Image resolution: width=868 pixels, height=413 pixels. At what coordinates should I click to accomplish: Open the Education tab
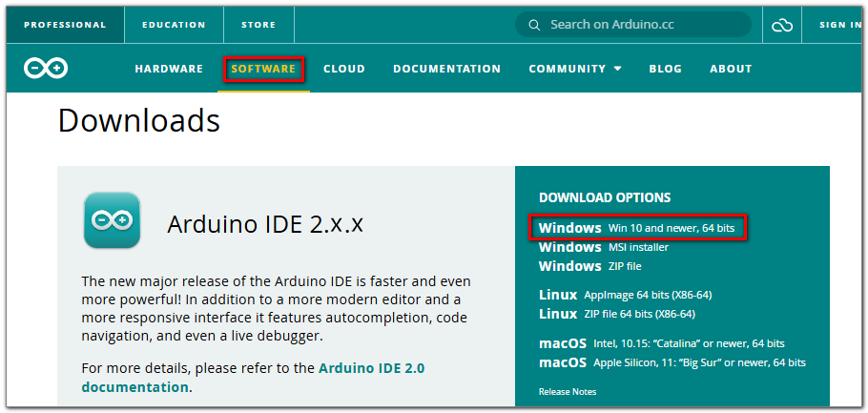(174, 25)
